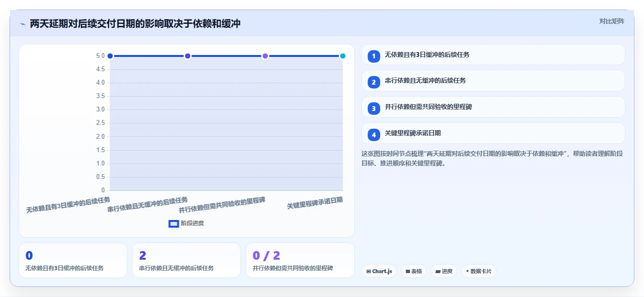Click the Chart.js tag icon
The height and width of the screenshot is (297, 644).
pos(368,272)
